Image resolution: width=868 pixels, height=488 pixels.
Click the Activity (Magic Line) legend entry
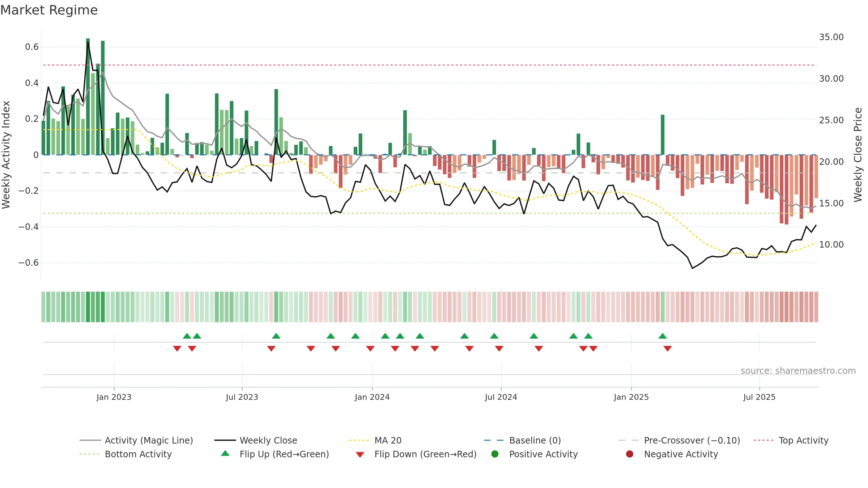pos(136,440)
